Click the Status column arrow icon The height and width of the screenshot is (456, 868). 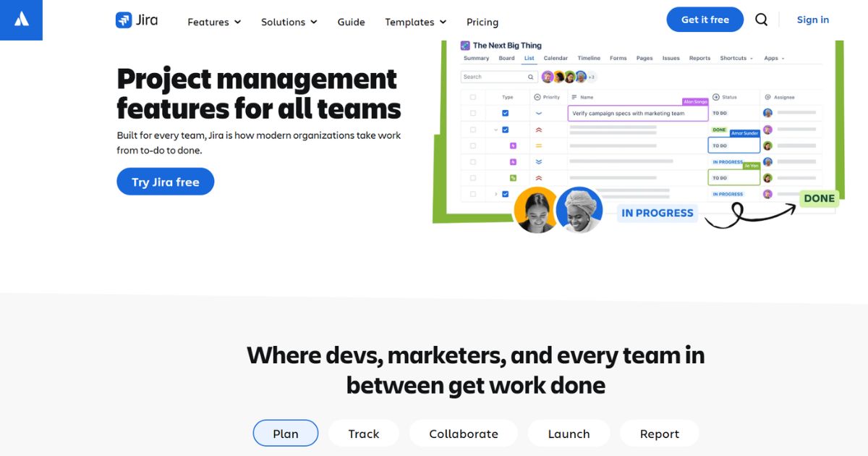pyautogui.click(x=716, y=97)
